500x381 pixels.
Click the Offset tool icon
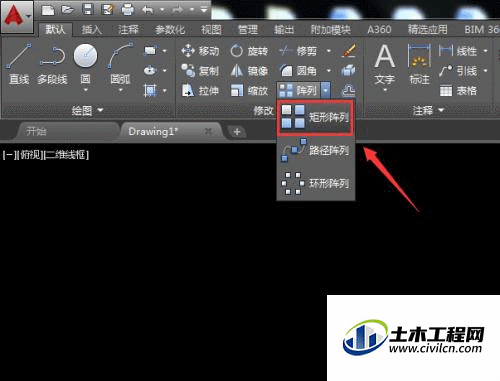(349, 90)
